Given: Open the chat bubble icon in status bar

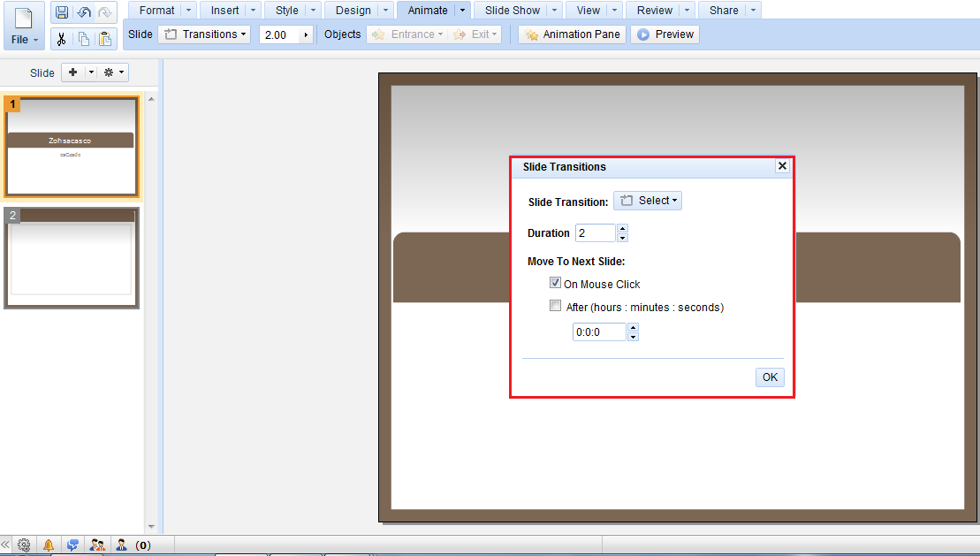Looking at the screenshot, I should tap(72, 545).
